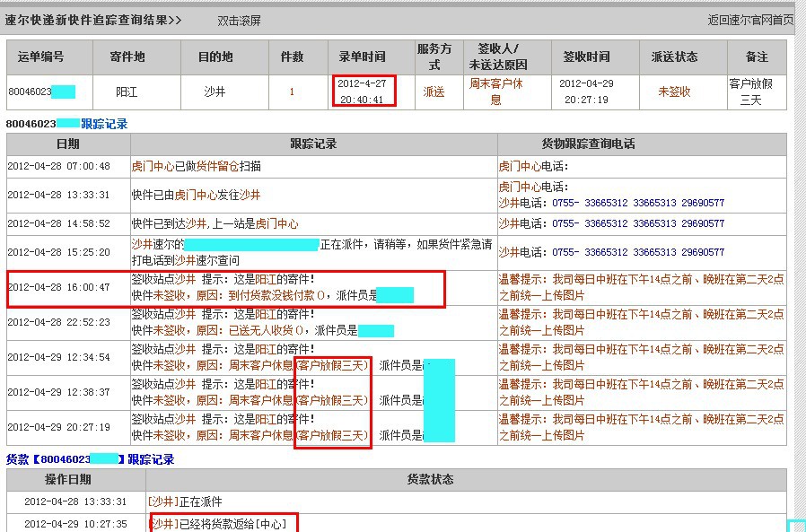Click the blue 跟踪记录 heading above the tracking table
The width and height of the screenshot is (806, 532).
coord(104,124)
